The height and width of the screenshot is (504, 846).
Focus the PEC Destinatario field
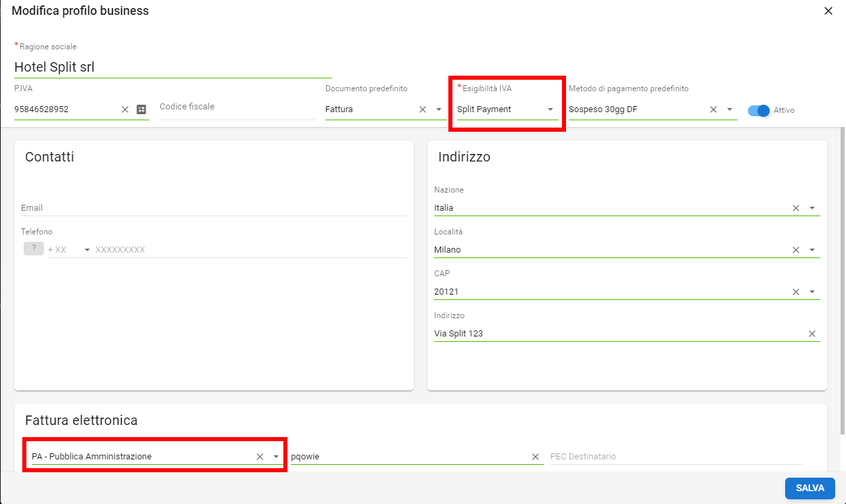(675, 457)
